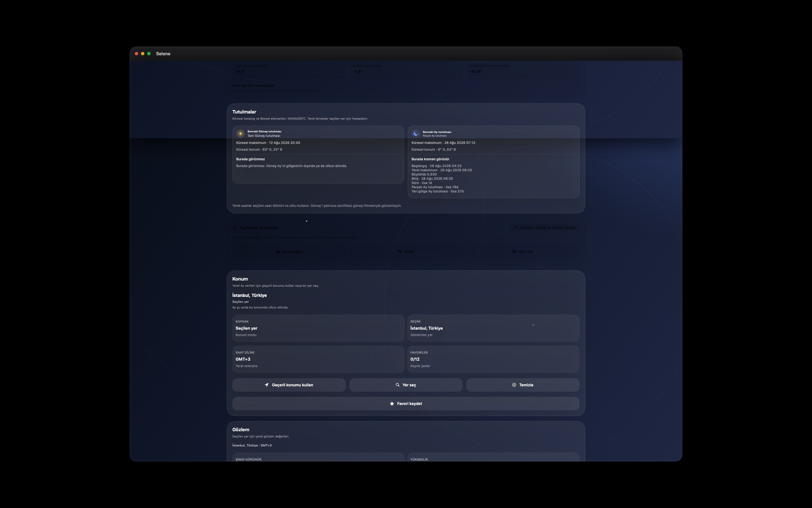Select the SEÇİM İstanbul, Türkiye card
The width and height of the screenshot is (812, 508).
(x=493, y=328)
